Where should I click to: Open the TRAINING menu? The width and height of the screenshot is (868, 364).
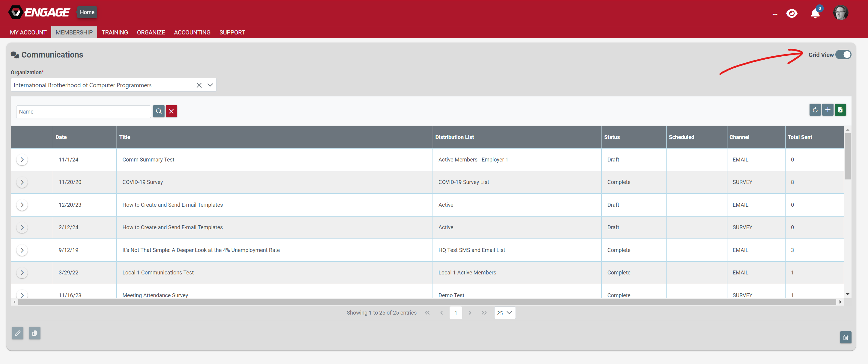pos(114,32)
